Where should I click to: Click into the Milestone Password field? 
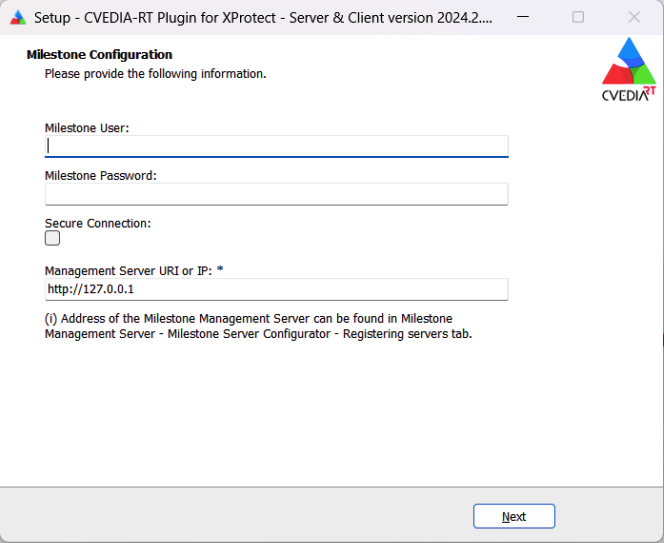(x=277, y=194)
